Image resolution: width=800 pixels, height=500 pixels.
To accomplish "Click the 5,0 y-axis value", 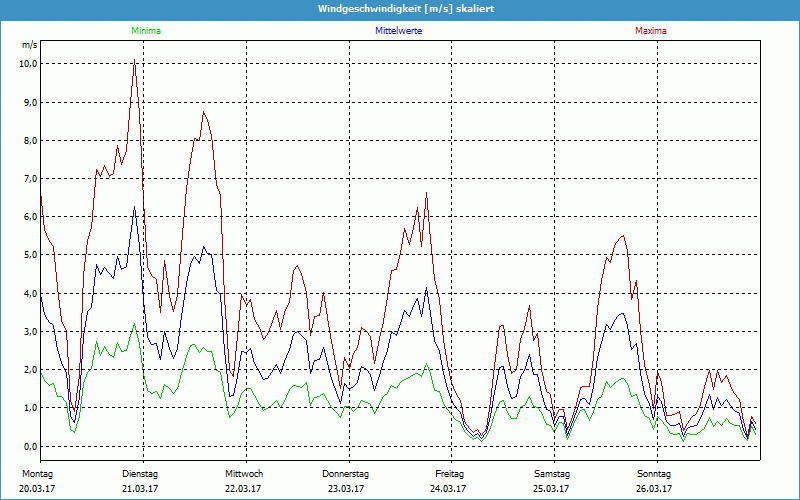I will click(30, 255).
